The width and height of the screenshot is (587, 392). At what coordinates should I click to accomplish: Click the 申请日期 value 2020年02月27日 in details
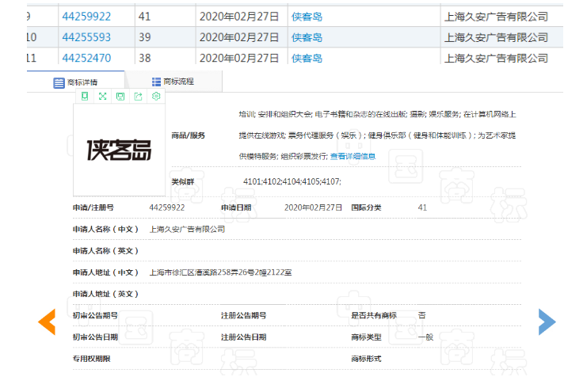click(313, 207)
